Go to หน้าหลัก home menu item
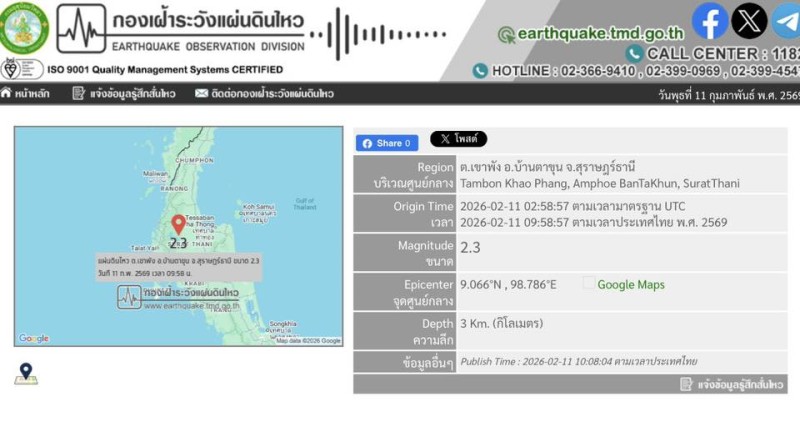Image resolution: width=800 pixels, height=422 pixels. (27, 94)
